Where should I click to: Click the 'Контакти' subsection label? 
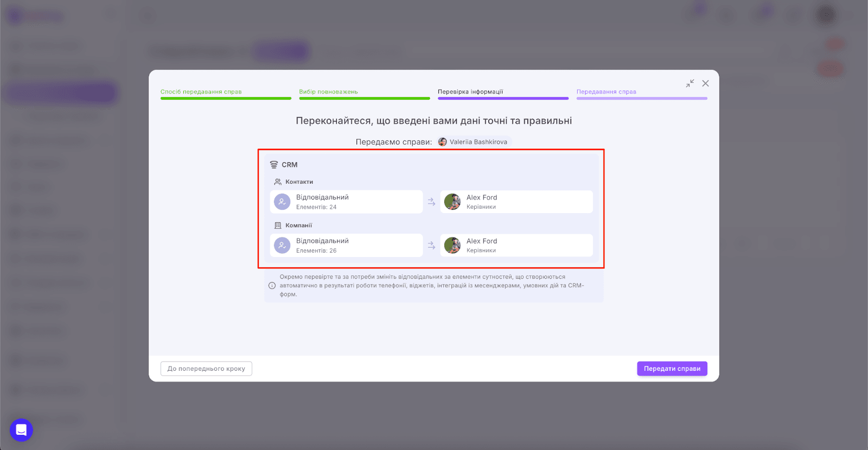click(299, 182)
